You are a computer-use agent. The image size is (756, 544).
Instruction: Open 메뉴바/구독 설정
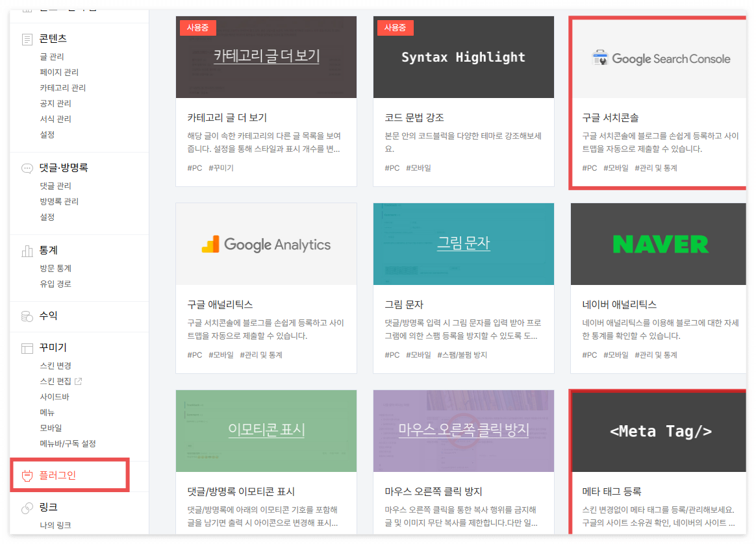68,443
